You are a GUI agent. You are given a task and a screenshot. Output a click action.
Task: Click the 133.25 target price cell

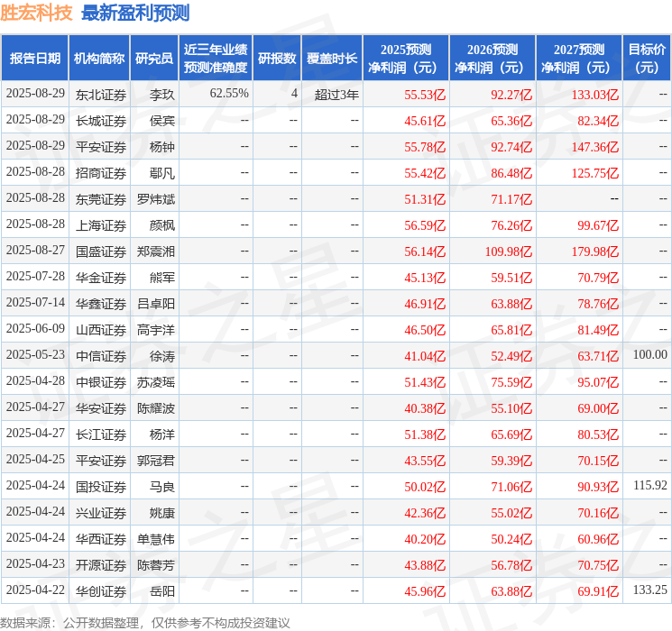pyautogui.click(x=650, y=590)
